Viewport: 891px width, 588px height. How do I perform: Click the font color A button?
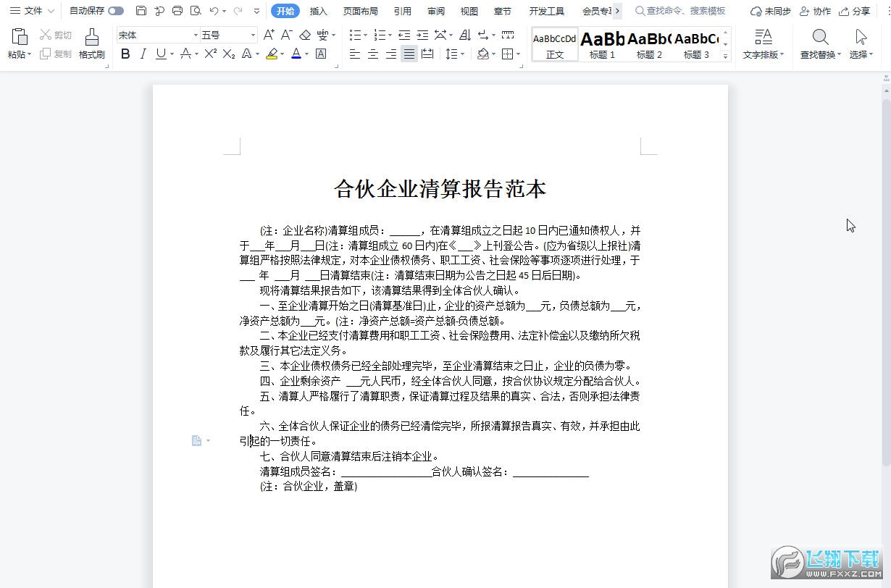click(296, 54)
